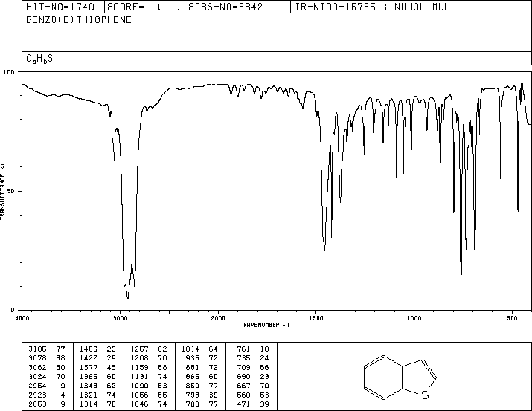Click the BENZO(B)THIOPHENE compound name
Viewport: 532px width, 411px height.
click(79, 20)
